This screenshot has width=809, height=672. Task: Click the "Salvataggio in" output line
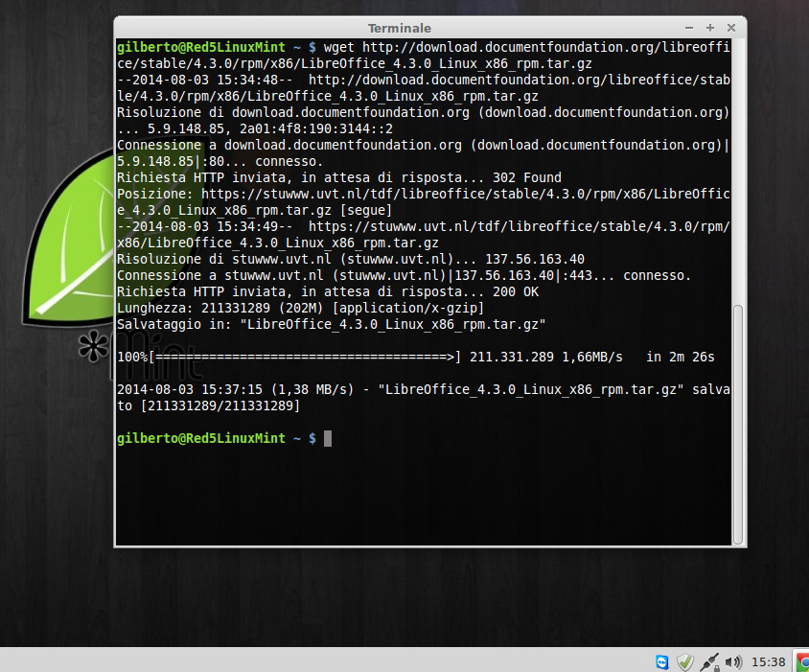click(332, 325)
